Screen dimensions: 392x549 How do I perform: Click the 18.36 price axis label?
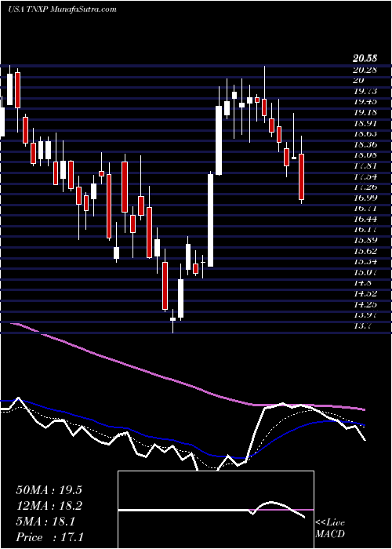point(365,144)
